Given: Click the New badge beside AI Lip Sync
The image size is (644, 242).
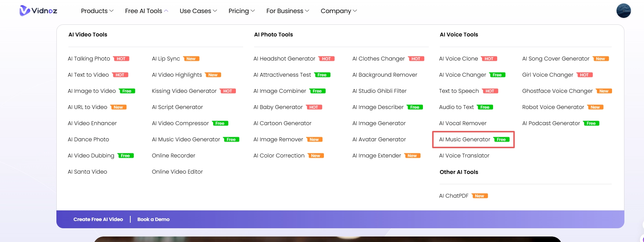Looking at the screenshot, I should (x=191, y=59).
